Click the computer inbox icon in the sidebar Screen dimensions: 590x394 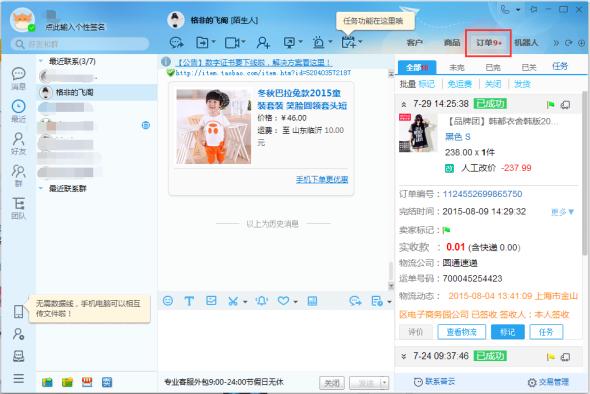(18, 356)
